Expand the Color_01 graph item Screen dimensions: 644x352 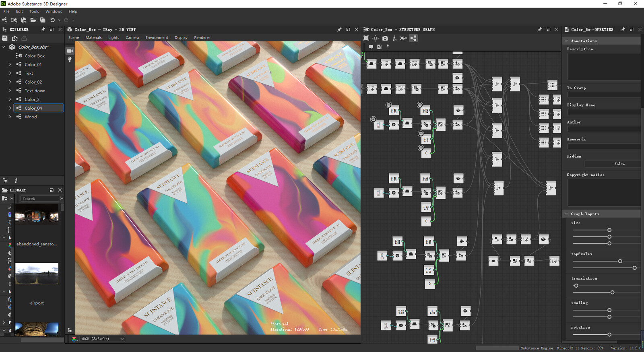(x=10, y=64)
